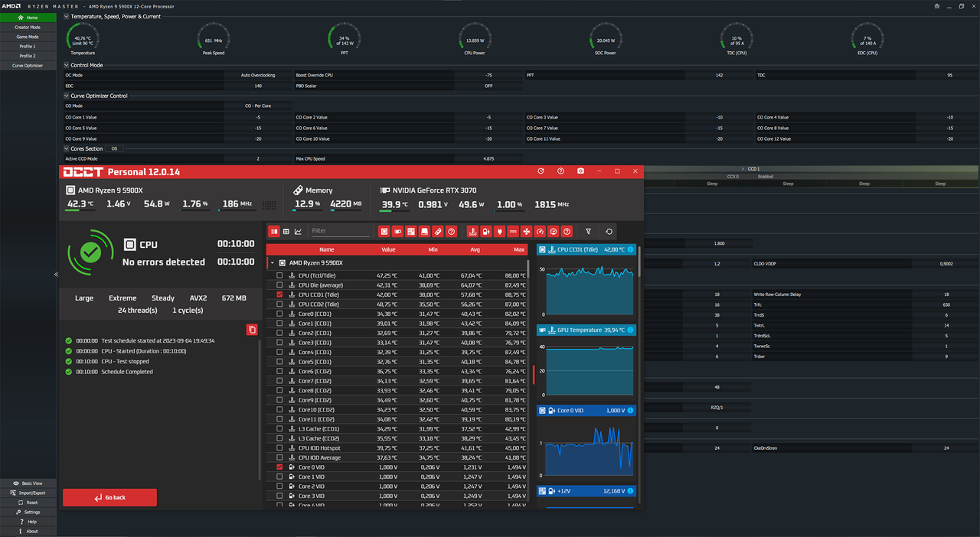Collapse AMD Ryzen 9 5900X sensor group

272,262
